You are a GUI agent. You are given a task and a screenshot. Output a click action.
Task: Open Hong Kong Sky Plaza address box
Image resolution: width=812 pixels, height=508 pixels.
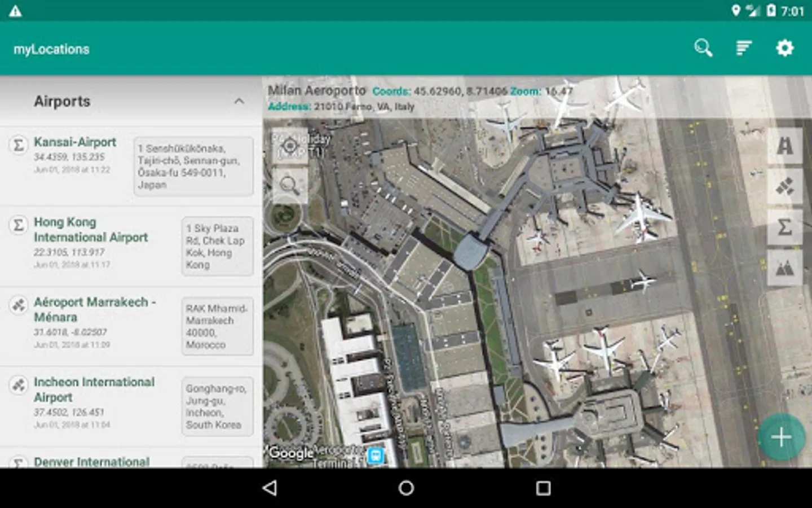[217, 246]
